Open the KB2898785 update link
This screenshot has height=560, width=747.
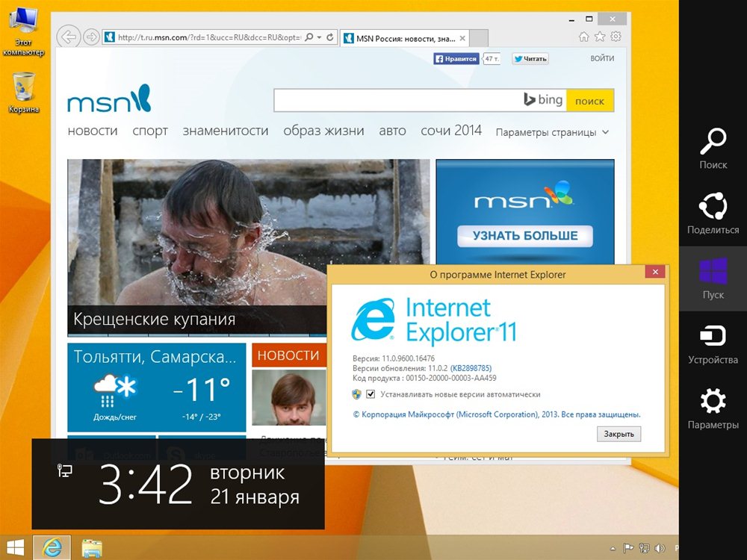tap(471, 368)
